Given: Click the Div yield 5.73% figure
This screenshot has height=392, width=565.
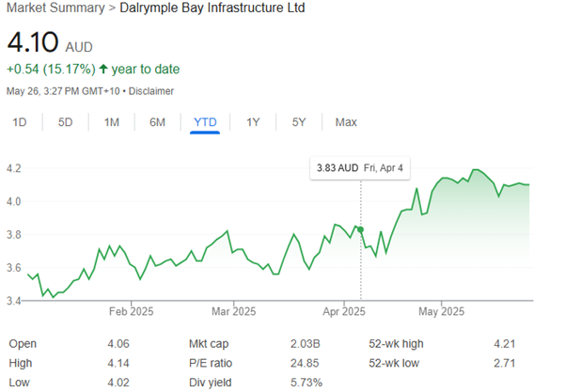Looking at the screenshot, I should (306, 382).
